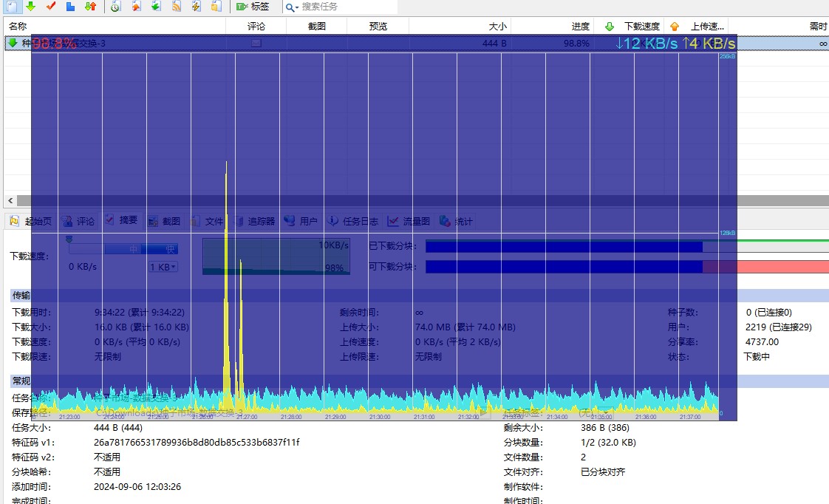
Task: Sort by 需时 column header
Action: 818,26
